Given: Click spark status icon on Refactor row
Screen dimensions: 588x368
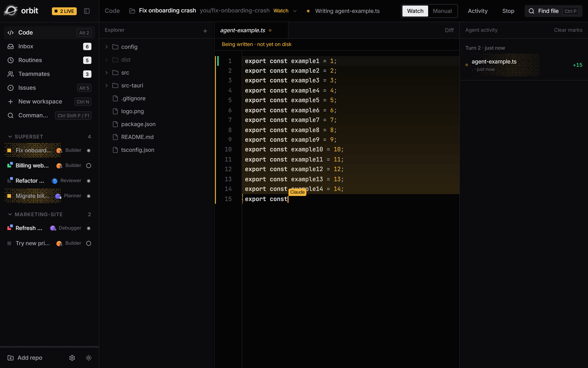Looking at the screenshot, I should tap(89, 181).
